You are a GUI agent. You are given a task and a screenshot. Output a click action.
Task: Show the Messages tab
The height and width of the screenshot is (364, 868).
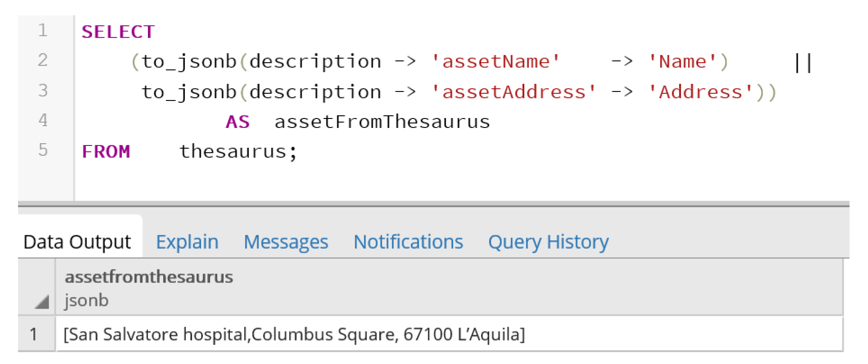click(286, 242)
